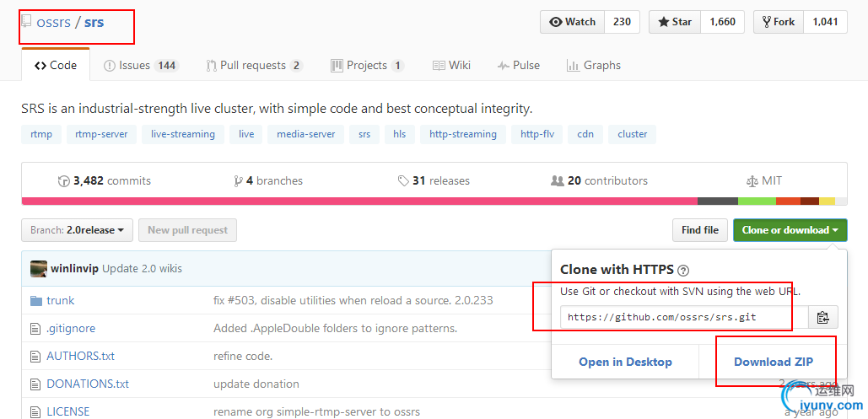Open the trunk folder
The height and width of the screenshot is (419, 868).
pos(61,301)
